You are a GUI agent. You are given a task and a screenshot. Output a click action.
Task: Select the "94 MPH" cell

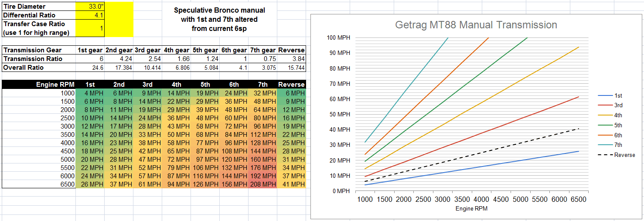coord(176,184)
